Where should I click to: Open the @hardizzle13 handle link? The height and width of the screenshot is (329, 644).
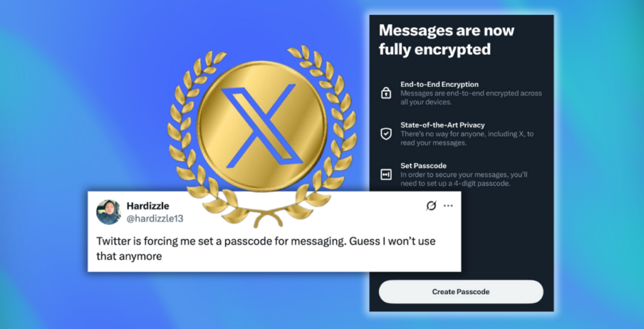[x=155, y=219]
